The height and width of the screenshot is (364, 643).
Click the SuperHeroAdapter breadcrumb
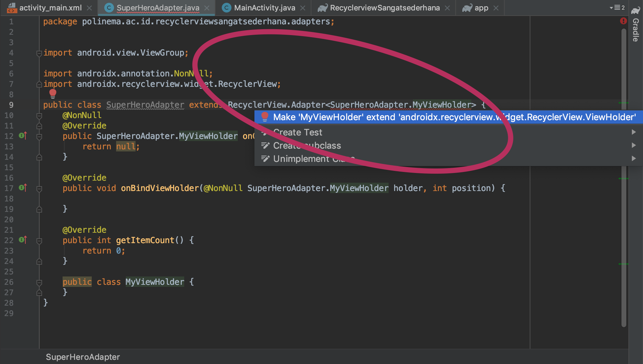click(x=83, y=357)
